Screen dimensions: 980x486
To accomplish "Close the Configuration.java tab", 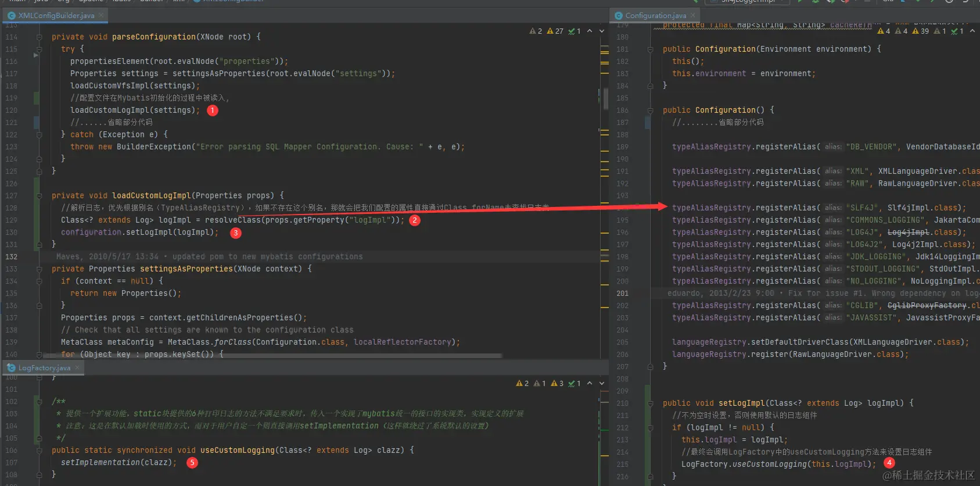I will (693, 15).
